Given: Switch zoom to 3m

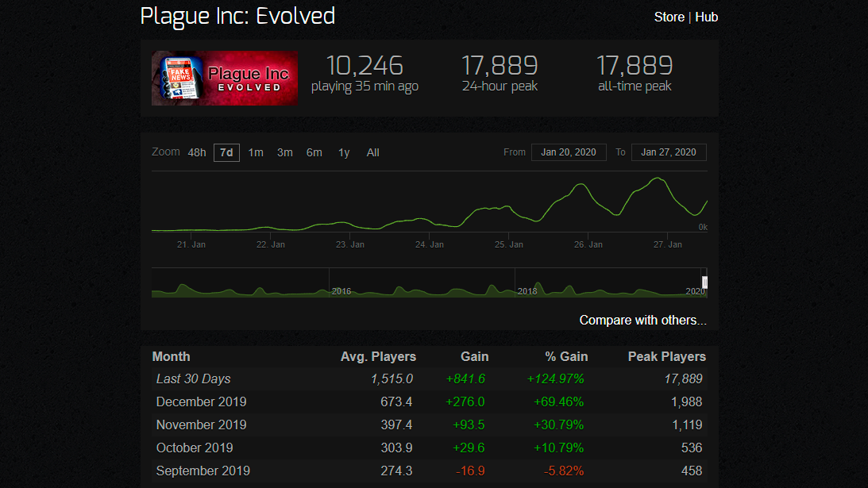Looking at the screenshot, I should click(x=285, y=152).
